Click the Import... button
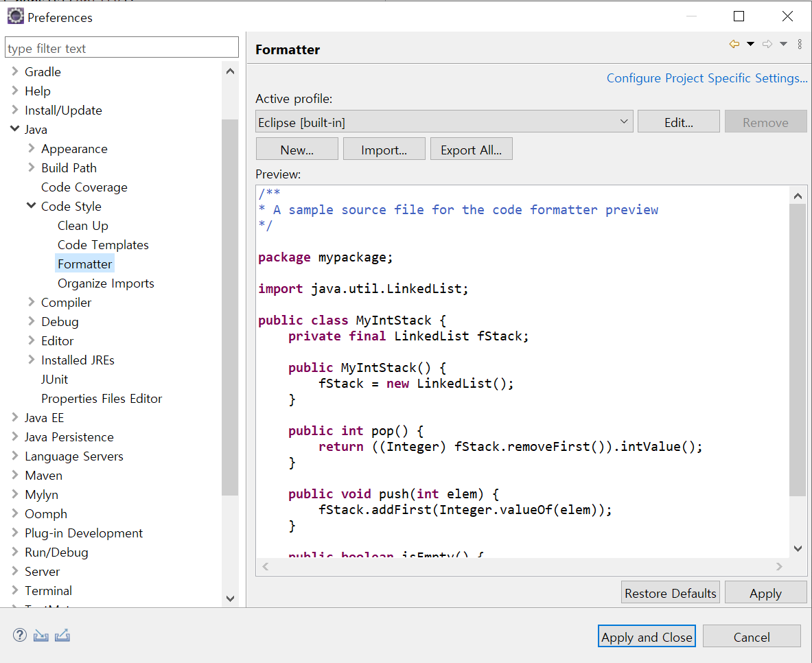This screenshot has width=812, height=663. tap(384, 149)
